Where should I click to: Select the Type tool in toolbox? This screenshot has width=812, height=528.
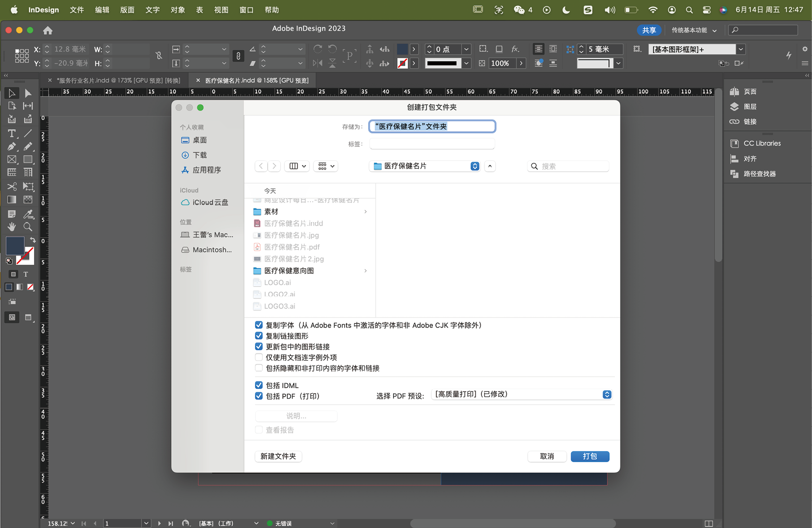point(12,133)
